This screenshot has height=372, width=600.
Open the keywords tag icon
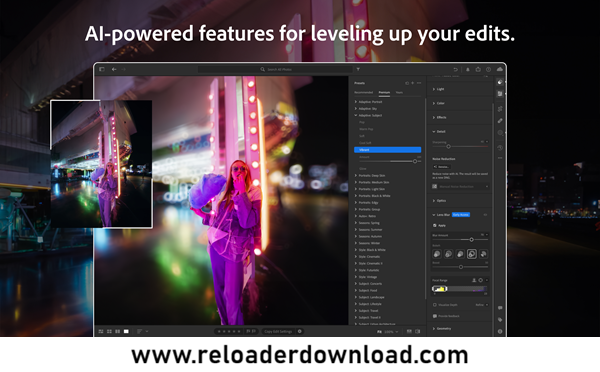pyautogui.click(x=500, y=320)
